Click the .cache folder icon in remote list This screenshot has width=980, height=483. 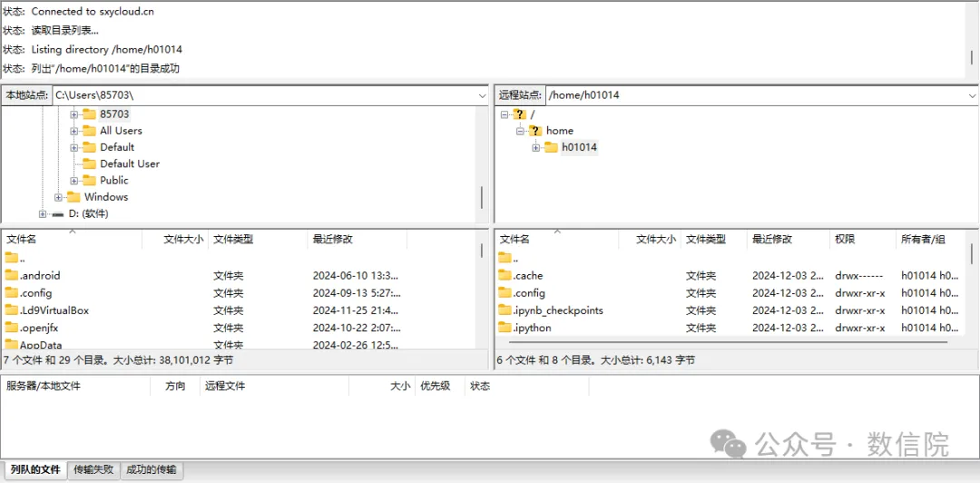pyautogui.click(x=505, y=275)
